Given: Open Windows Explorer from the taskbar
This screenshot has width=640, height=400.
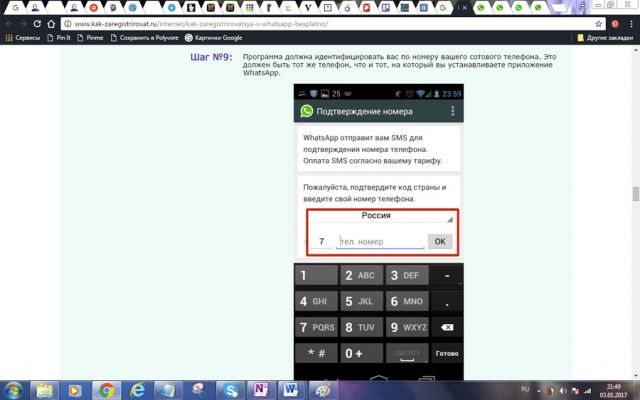Looking at the screenshot, I should pyautogui.click(x=44, y=391).
